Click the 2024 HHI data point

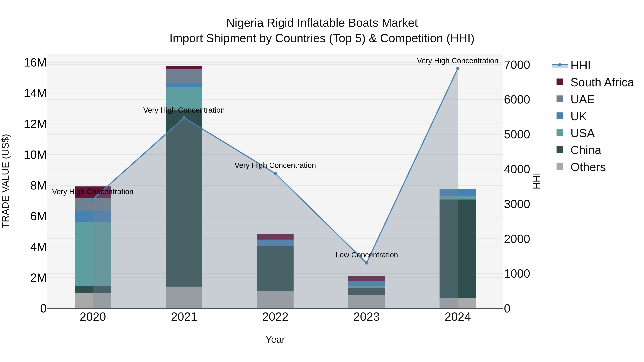click(458, 68)
